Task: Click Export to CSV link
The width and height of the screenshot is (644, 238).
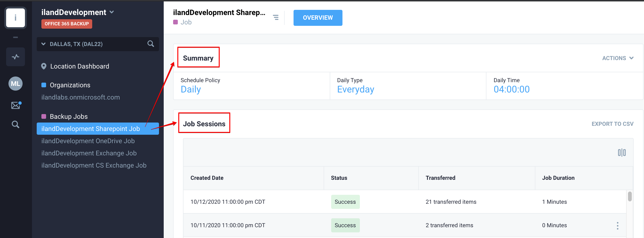Action: tap(612, 124)
